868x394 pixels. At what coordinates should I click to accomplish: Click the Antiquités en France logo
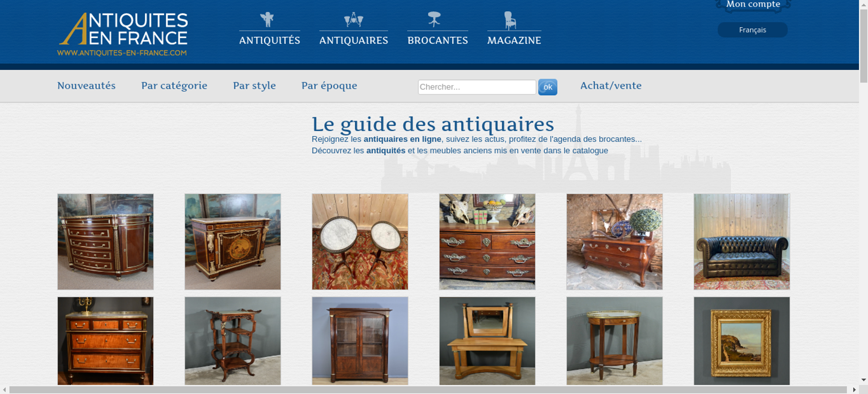123,34
